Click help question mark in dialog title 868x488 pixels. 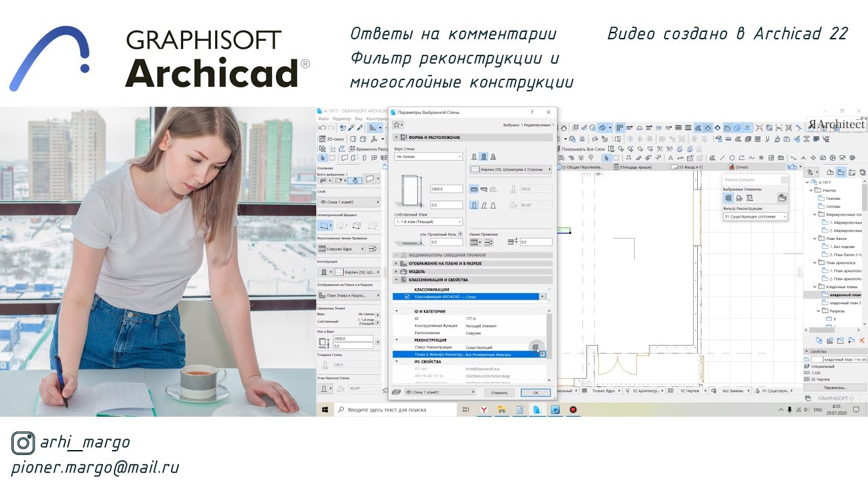[x=531, y=111]
